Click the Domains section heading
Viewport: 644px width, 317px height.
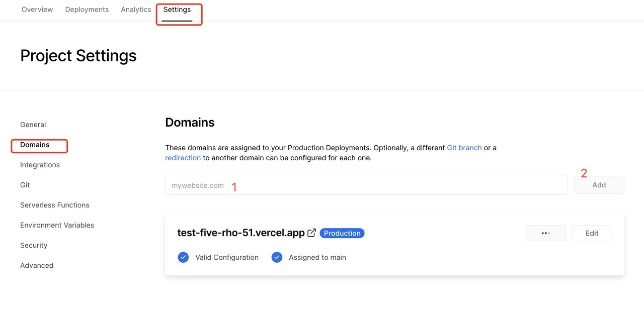tap(190, 123)
